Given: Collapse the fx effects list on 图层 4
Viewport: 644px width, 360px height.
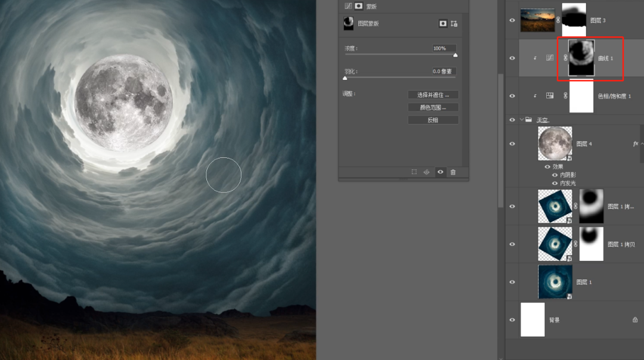Looking at the screenshot, I should pyautogui.click(x=642, y=144).
